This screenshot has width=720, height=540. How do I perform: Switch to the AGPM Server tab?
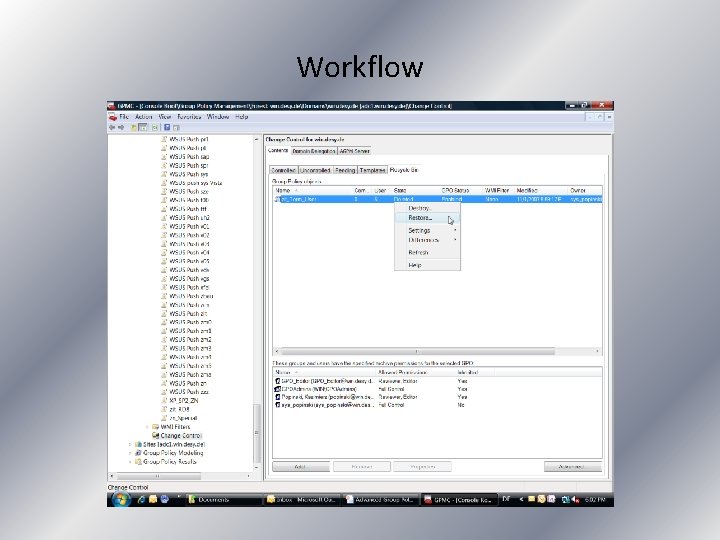tap(354, 151)
